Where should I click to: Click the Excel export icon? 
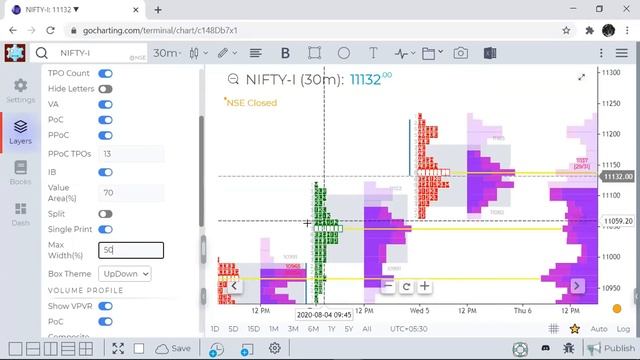(x=490, y=53)
